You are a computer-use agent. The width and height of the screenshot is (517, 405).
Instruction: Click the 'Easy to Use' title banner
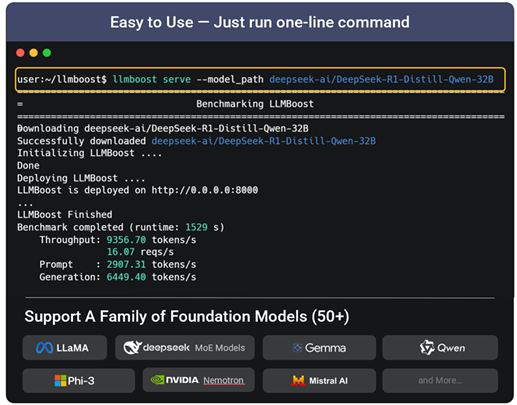click(260, 22)
